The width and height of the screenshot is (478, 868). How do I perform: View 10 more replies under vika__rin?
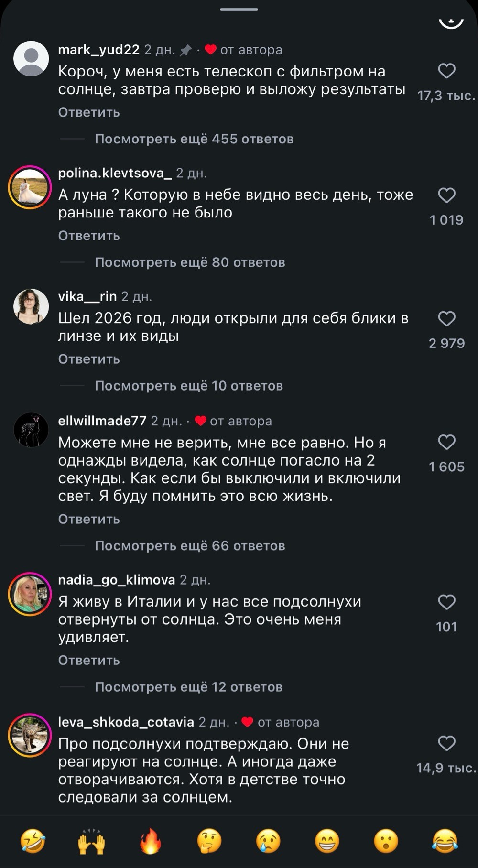click(189, 386)
